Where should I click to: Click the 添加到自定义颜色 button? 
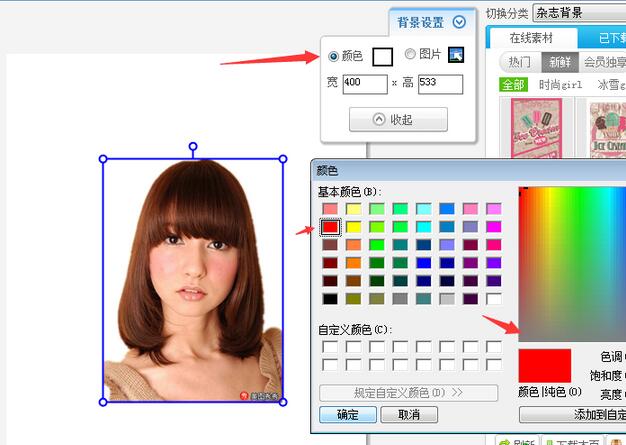click(x=573, y=415)
